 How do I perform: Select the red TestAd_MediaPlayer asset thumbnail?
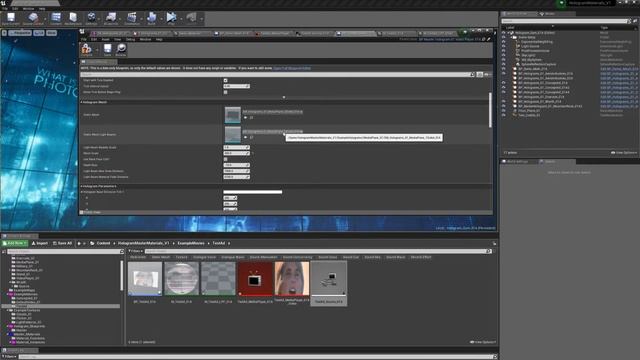pos(255,279)
